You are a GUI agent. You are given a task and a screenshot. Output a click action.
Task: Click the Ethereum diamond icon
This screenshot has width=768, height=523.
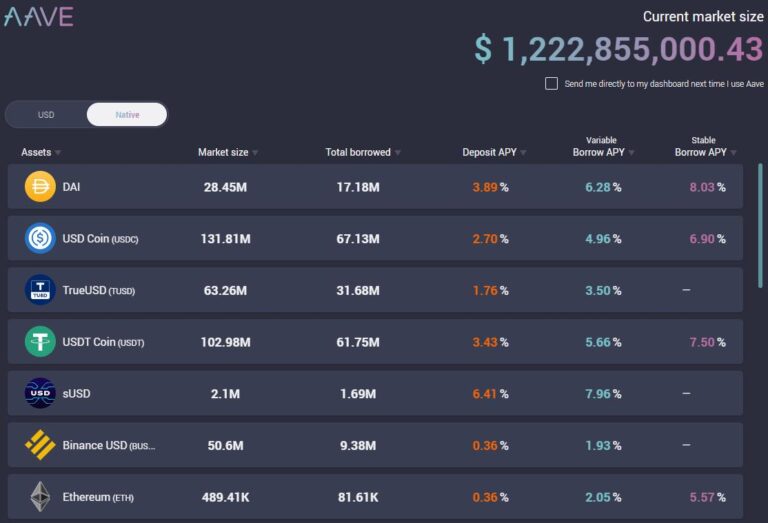pos(40,497)
